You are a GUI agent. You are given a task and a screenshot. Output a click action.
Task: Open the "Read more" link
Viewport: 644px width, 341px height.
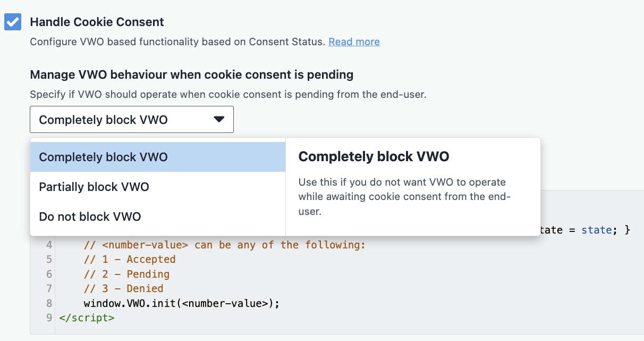pyautogui.click(x=353, y=41)
